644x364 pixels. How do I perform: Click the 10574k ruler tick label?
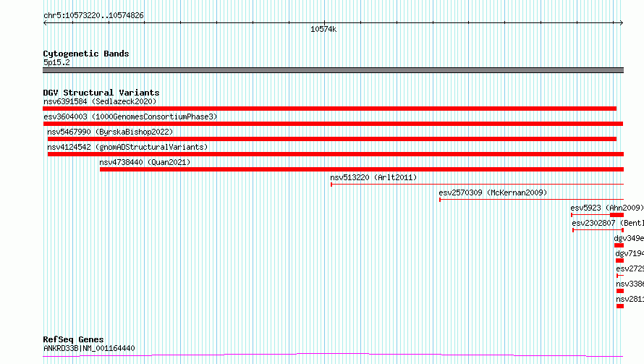click(323, 29)
